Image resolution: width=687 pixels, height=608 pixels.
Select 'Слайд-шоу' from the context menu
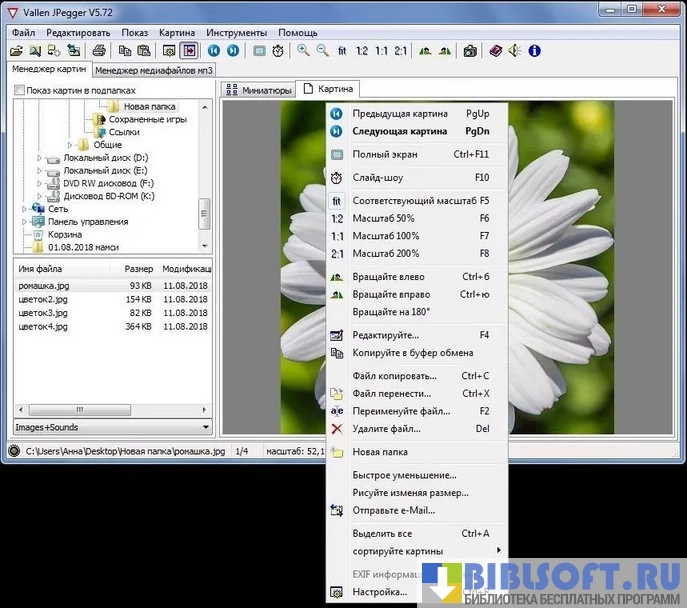click(377, 178)
